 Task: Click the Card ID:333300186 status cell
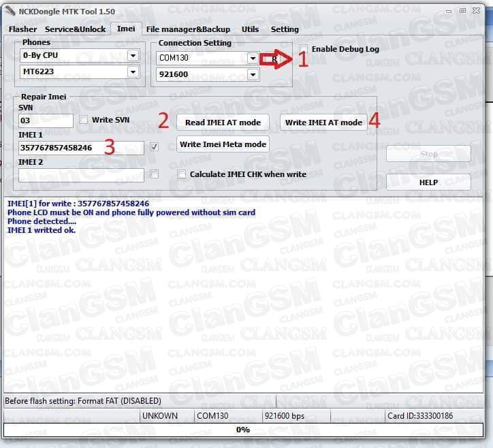pos(434,416)
